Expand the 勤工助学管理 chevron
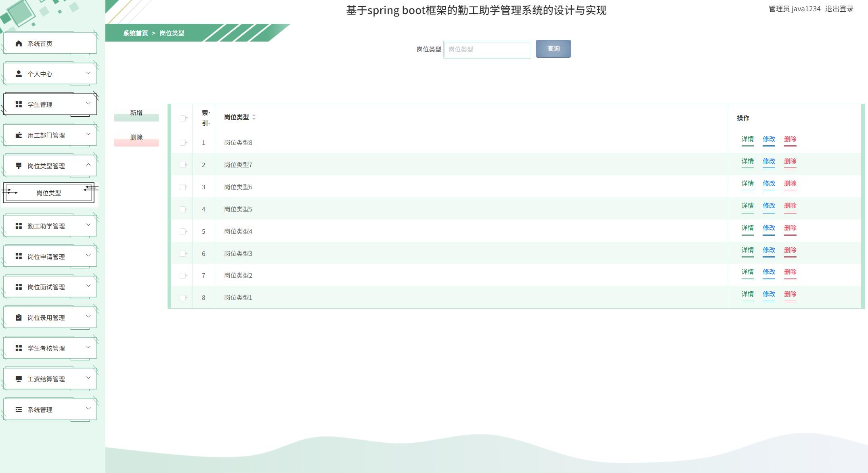This screenshot has width=868, height=473. tap(88, 225)
